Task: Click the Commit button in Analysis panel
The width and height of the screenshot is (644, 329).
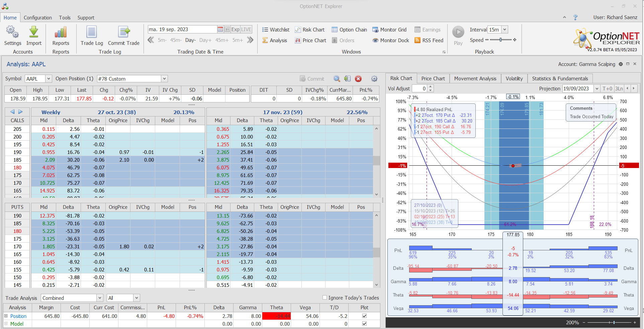Action: 312,79
